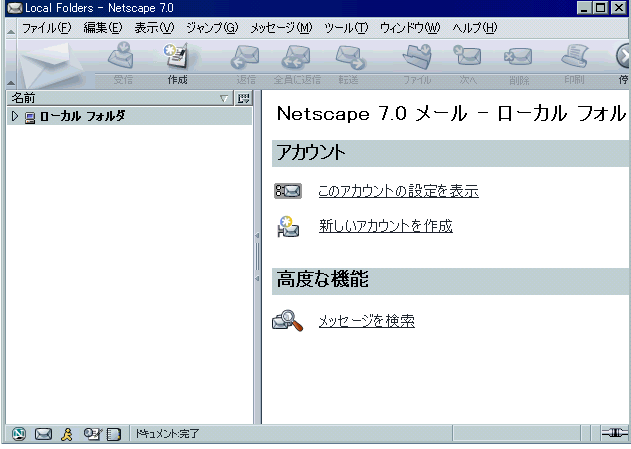Image resolution: width=631 pixels, height=449 pixels.
Task: Expand the ローカル フォルダ tree node
Action: click(x=15, y=117)
